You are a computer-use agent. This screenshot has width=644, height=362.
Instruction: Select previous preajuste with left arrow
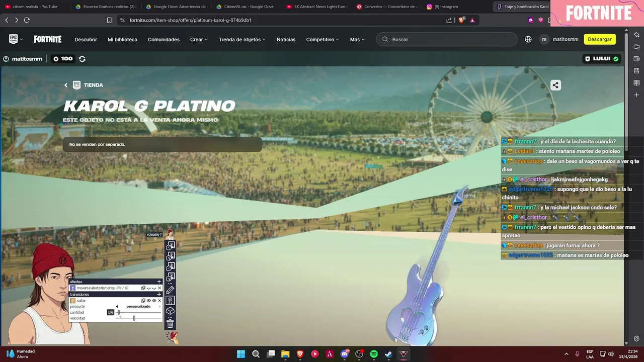tap(117, 307)
